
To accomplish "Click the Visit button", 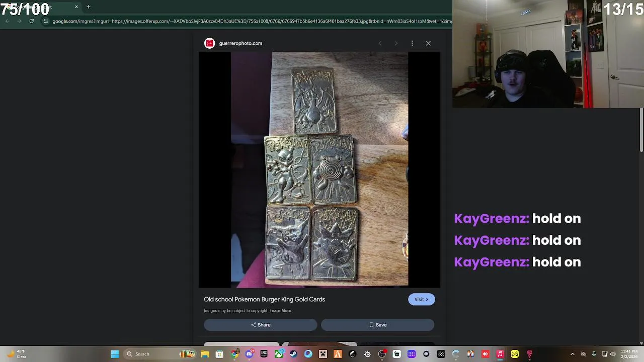I will click(x=421, y=299).
